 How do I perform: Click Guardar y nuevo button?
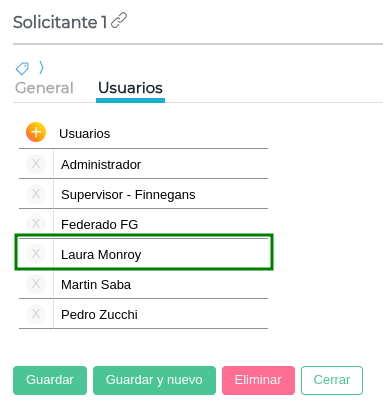[154, 380]
